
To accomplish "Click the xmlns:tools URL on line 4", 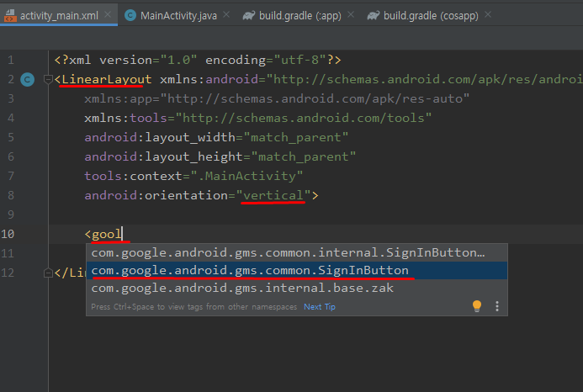I will 304,119.
